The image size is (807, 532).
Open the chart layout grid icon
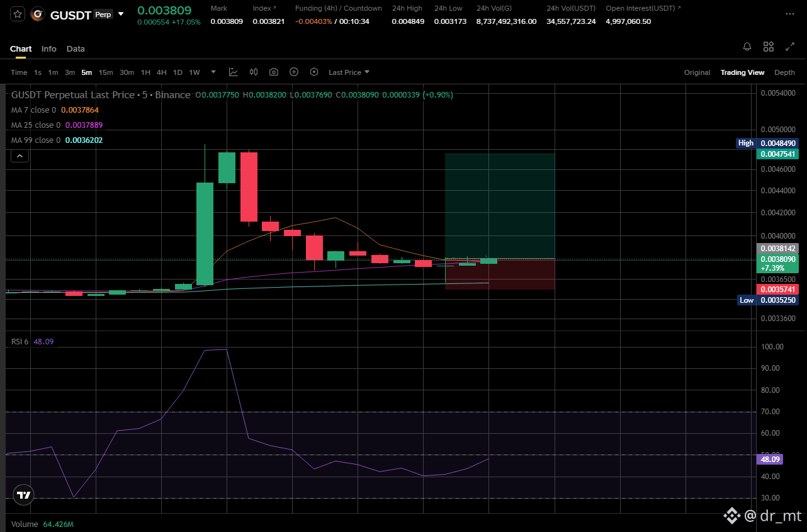click(769, 47)
